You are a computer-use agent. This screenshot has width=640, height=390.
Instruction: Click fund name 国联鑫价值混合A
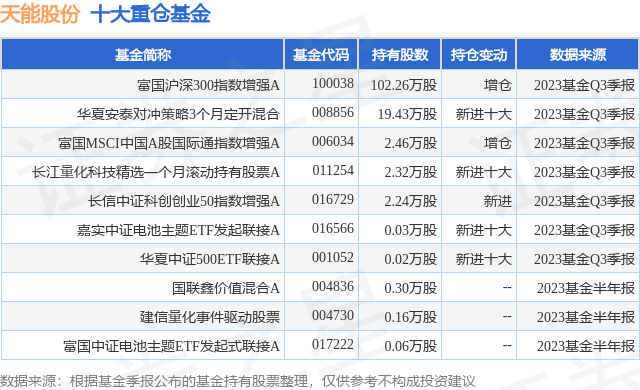tap(226, 288)
